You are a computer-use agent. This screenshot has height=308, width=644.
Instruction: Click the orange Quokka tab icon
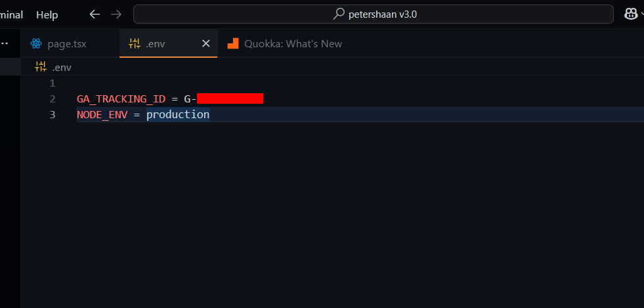(x=233, y=43)
